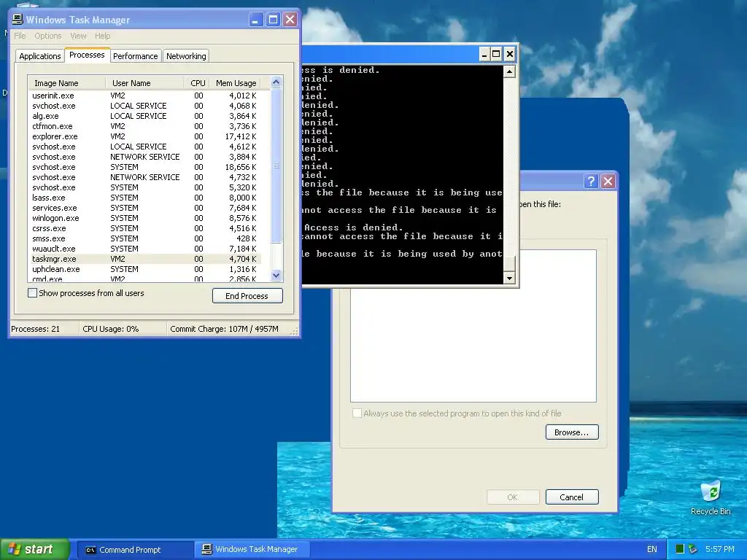Screen dimensions: 747x560
Task: Click the End Process button
Action: (x=247, y=296)
